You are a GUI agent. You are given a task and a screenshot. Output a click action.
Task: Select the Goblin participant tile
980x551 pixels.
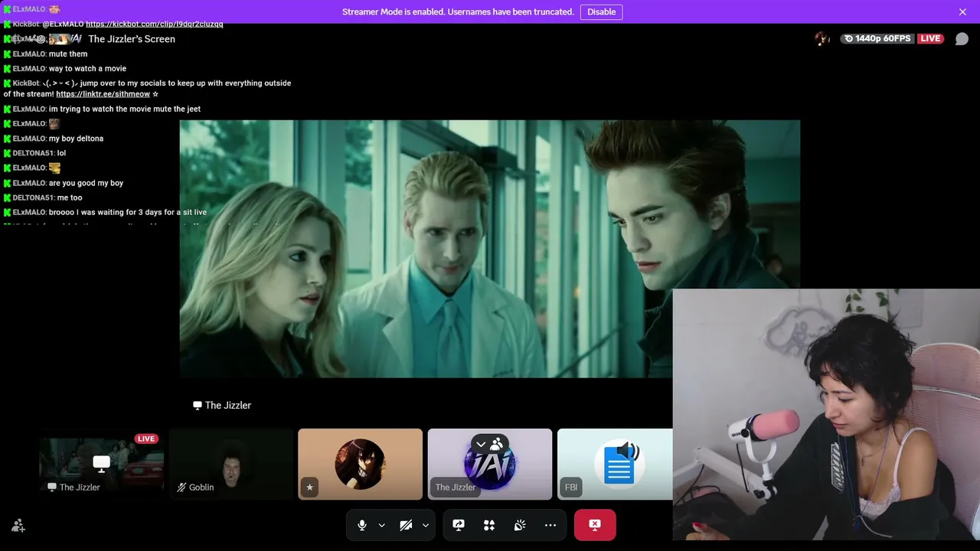[230, 465]
